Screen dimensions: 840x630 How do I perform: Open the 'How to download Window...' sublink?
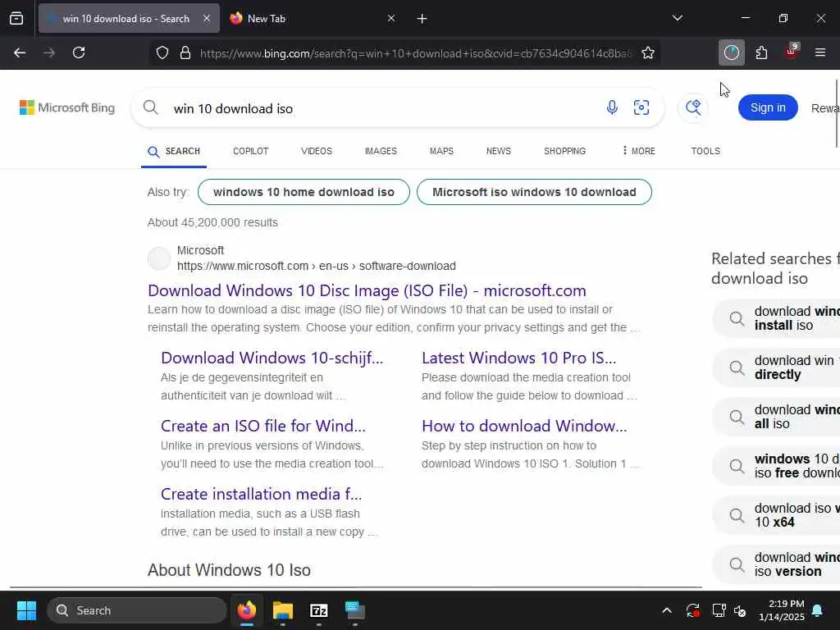click(x=524, y=426)
